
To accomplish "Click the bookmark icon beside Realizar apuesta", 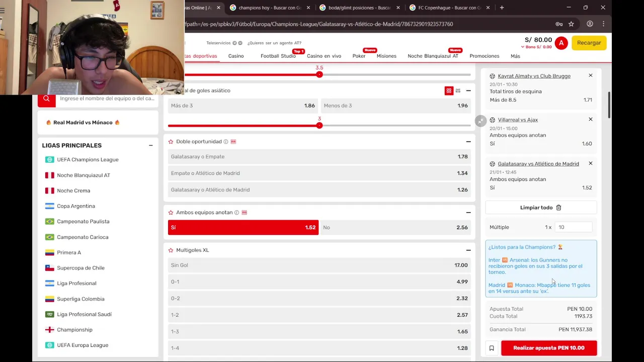I will (492, 348).
